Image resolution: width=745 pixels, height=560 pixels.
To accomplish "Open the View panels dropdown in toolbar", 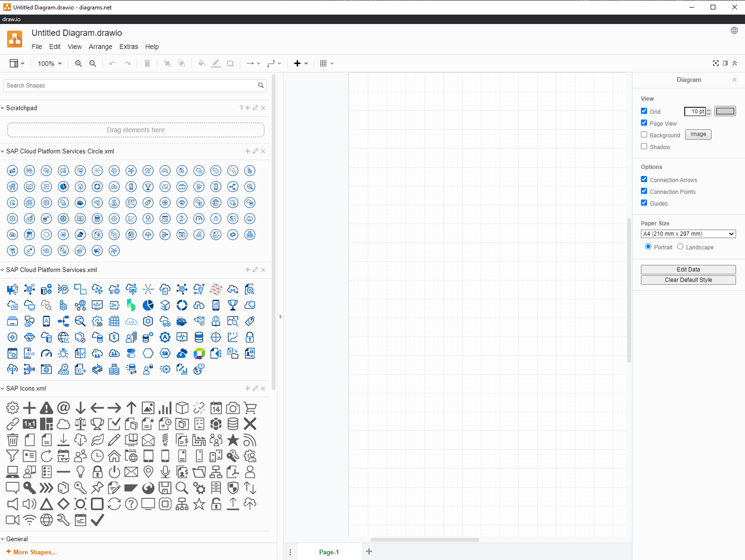I will [17, 64].
